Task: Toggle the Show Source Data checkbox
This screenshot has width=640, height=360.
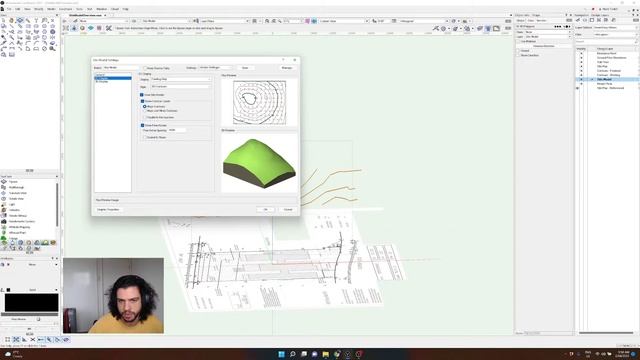Action: [145, 68]
